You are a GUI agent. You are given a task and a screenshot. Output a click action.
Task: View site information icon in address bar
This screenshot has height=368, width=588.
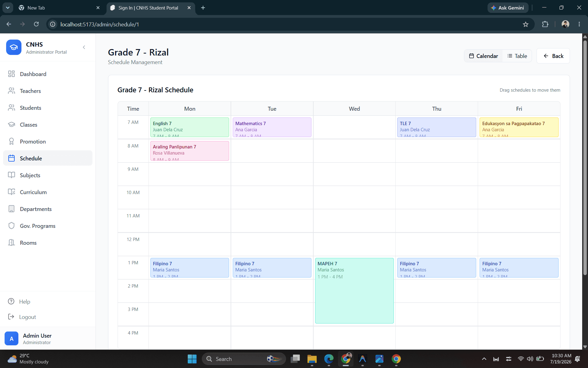click(53, 24)
